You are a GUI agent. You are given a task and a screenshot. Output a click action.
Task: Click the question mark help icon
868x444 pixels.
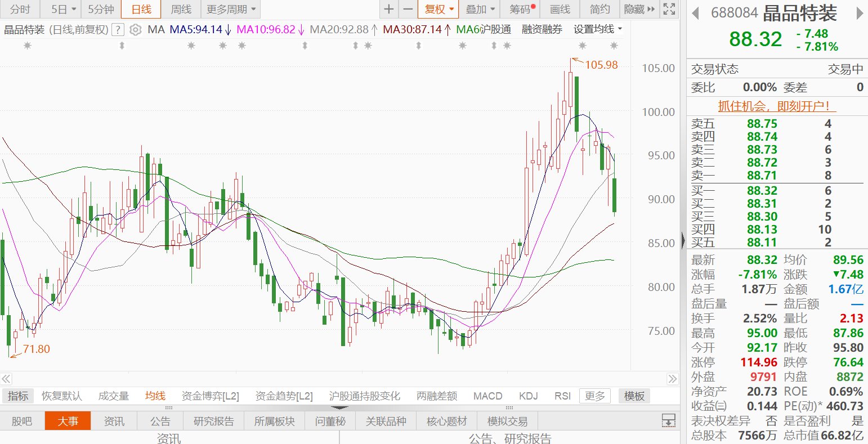pos(118,30)
